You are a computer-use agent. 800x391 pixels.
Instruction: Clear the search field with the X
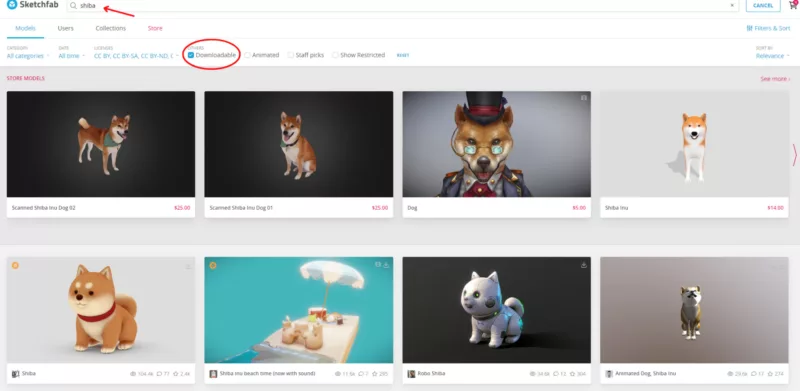[x=732, y=6]
